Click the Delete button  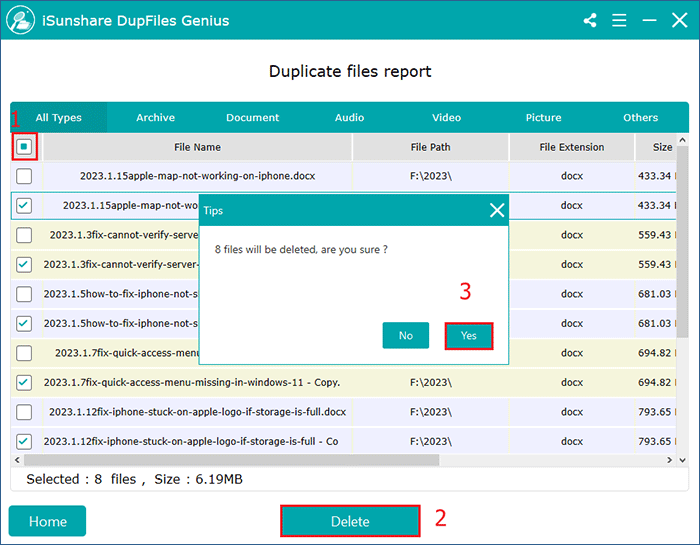click(x=350, y=521)
